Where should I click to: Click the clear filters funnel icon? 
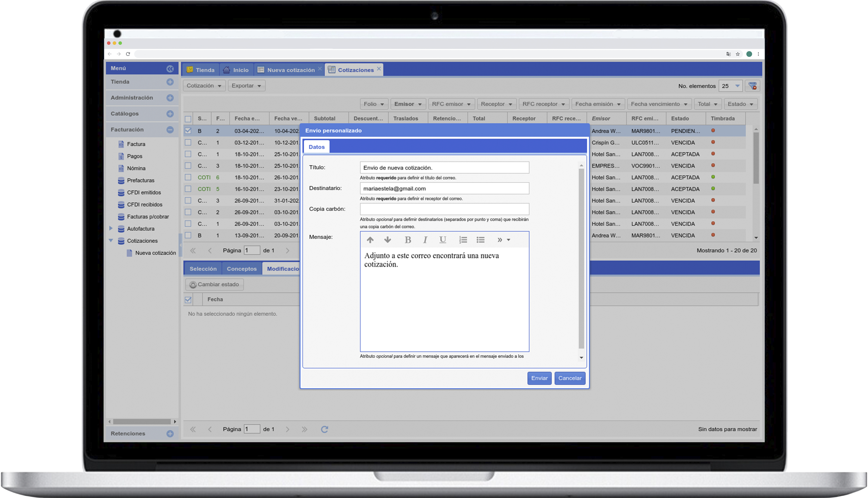tap(752, 86)
